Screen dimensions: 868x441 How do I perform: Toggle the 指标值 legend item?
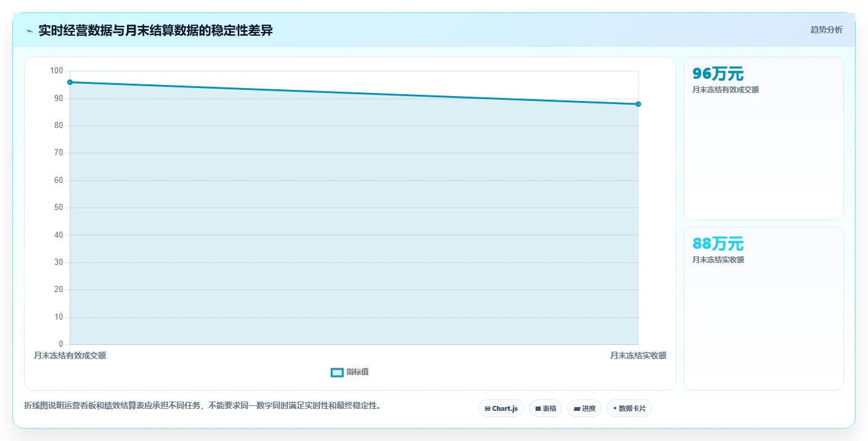(350, 372)
